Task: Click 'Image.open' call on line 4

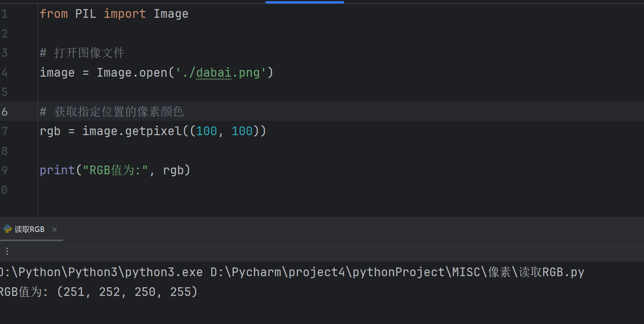Action: (x=132, y=73)
